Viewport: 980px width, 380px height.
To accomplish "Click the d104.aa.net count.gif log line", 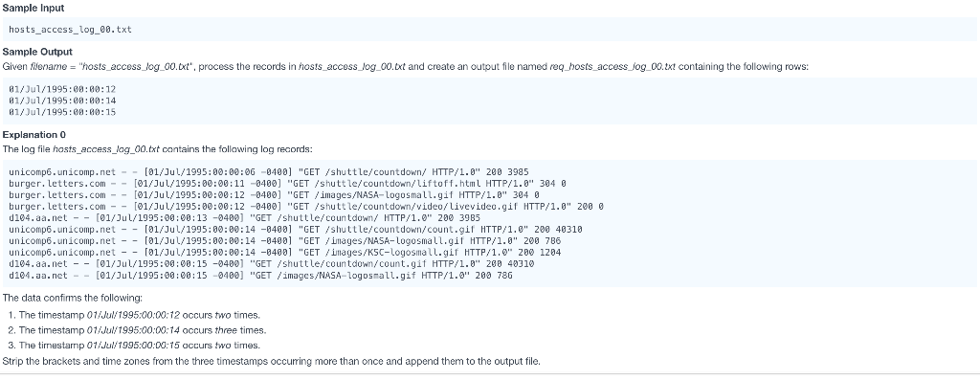I will point(271,264).
